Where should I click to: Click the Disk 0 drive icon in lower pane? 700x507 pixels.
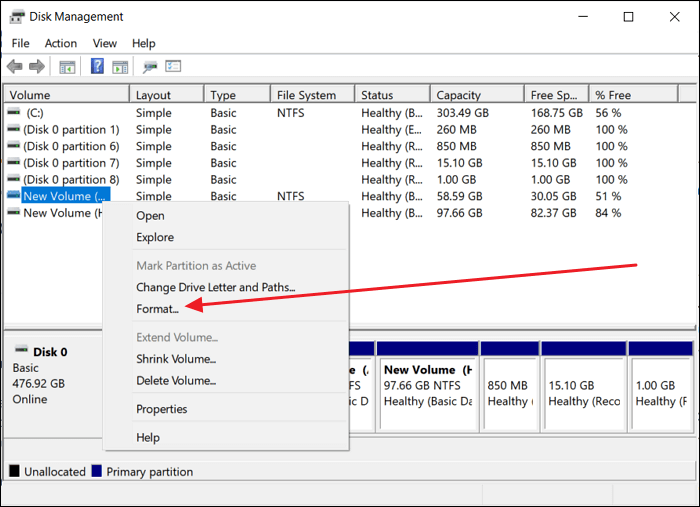(21, 349)
